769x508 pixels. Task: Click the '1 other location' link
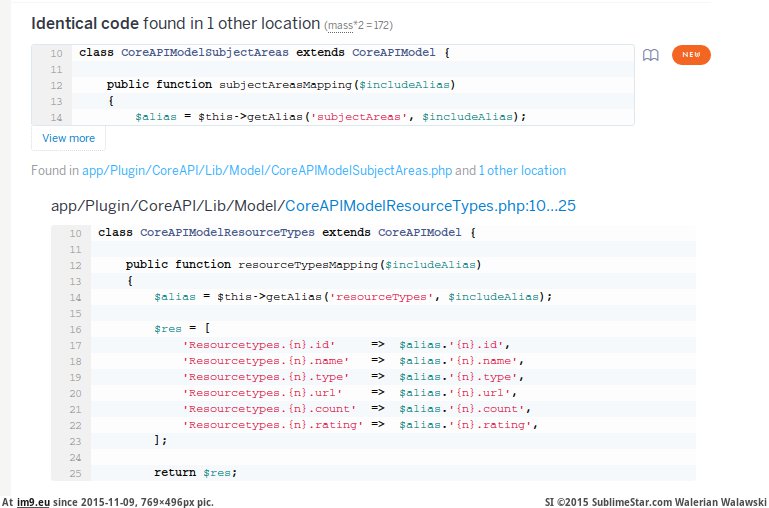tap(522, 171)
